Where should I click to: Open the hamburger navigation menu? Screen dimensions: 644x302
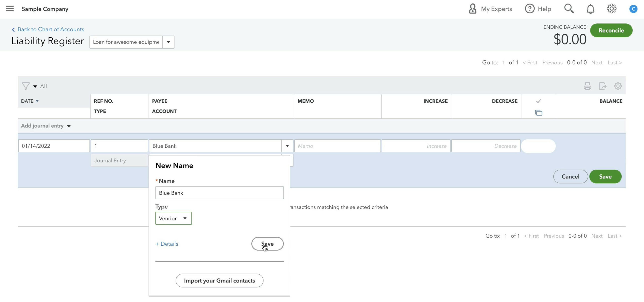(x=10, y=9)
